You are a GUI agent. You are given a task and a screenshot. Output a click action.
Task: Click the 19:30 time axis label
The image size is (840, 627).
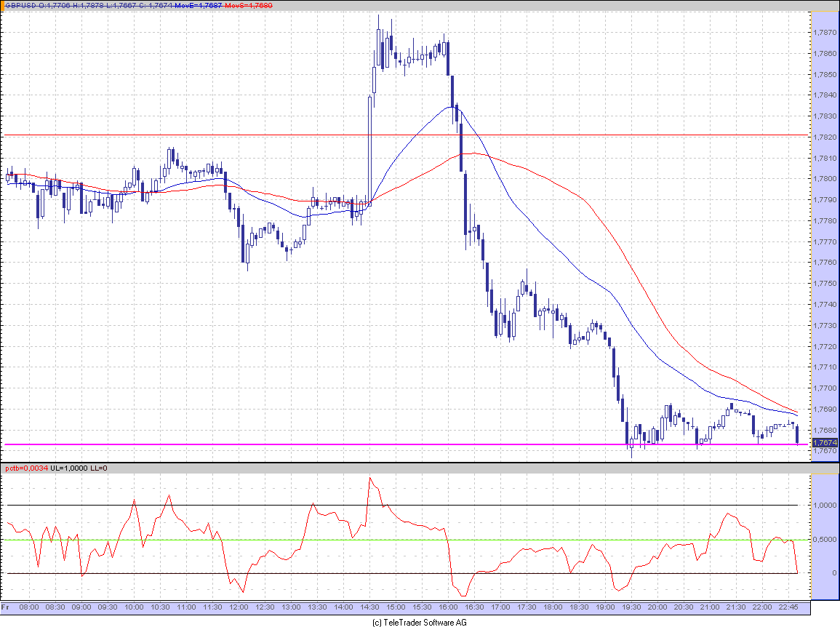click(631, 607)
